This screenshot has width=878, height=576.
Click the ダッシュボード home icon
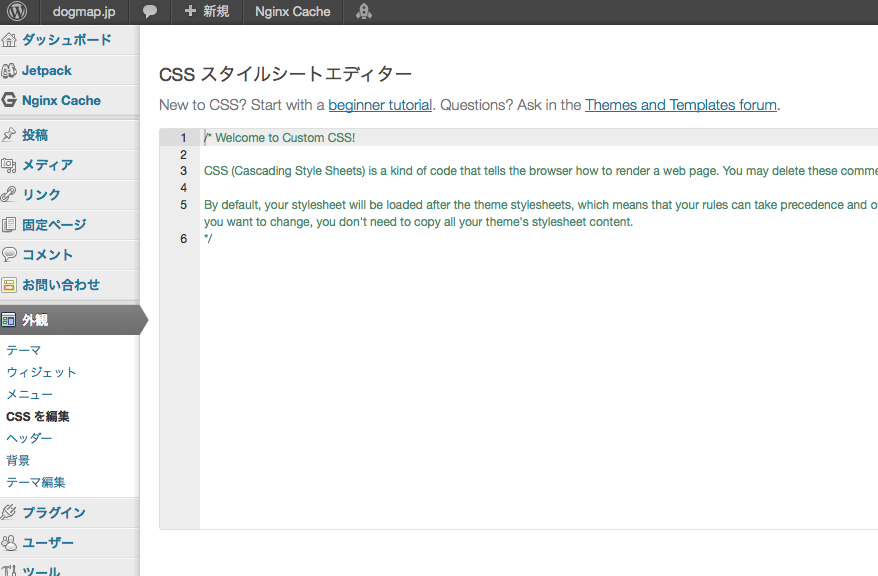[9, 41]
